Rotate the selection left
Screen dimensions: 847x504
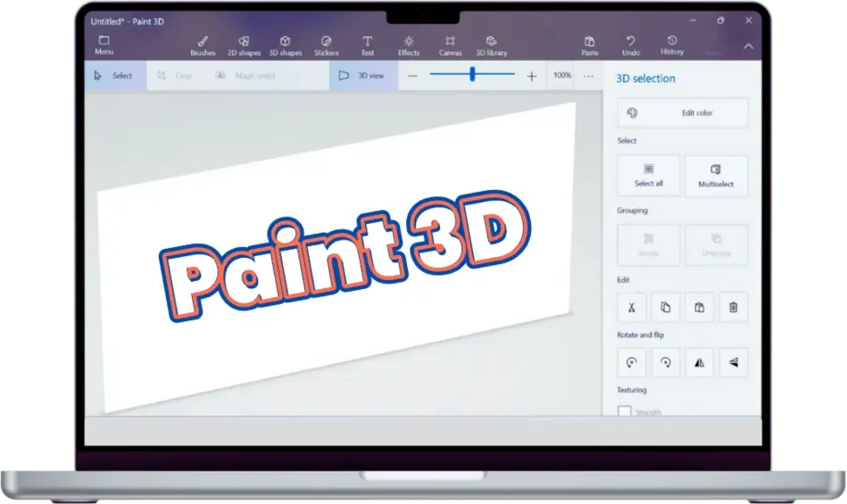[631, 362]
